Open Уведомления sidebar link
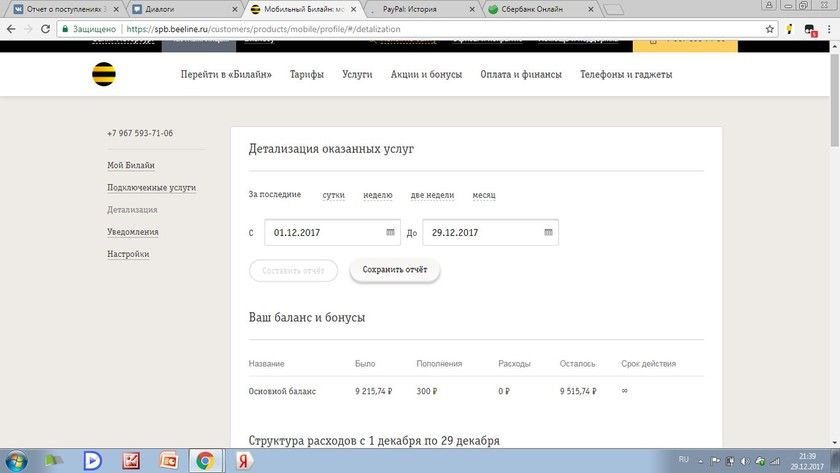This screenshot has height=473, width=840. [x=133, y=232]
